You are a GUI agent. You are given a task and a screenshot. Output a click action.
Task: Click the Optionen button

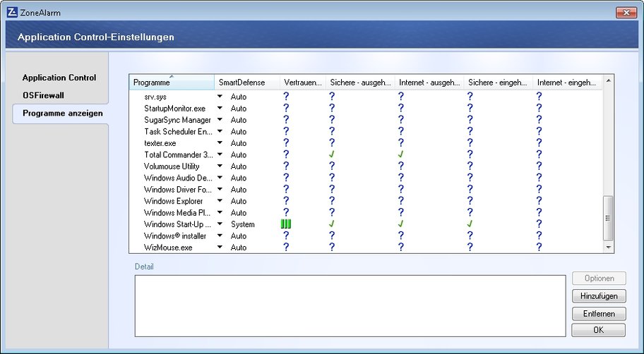(x=599, y=278)
